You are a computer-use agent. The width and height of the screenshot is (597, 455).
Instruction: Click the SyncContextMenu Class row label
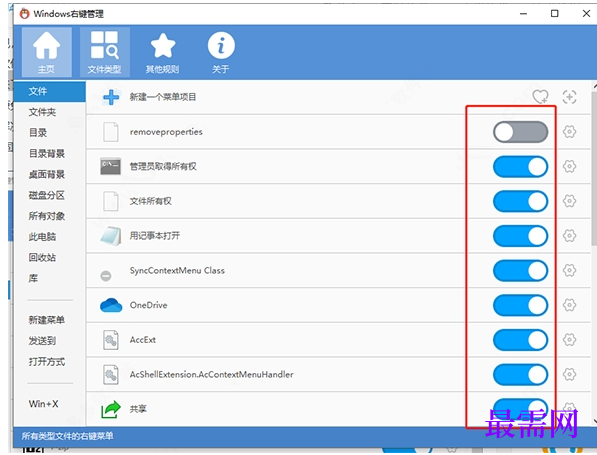pos(177,270)
